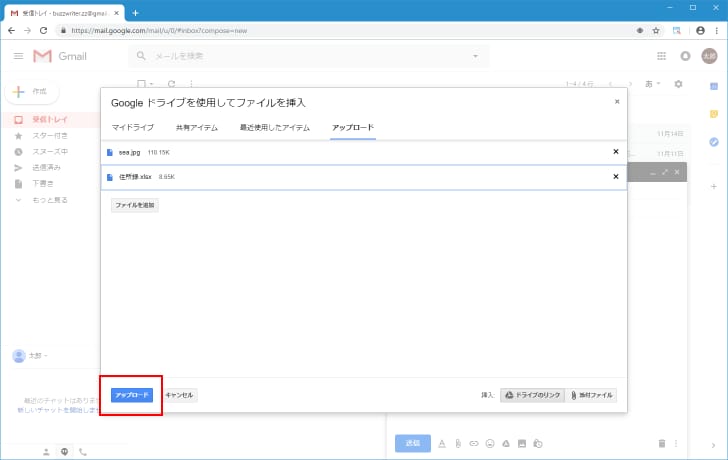Bookmark page star icon
The image size is (728, 460).
click(x=656, y=31)
